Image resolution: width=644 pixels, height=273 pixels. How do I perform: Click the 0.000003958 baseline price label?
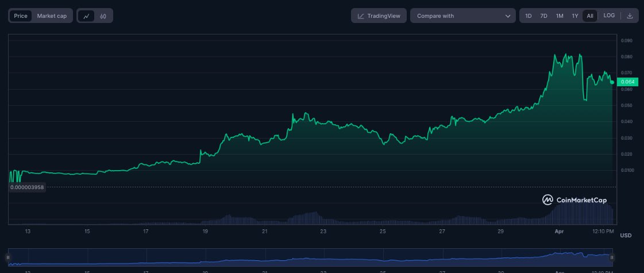tap(27, 187)
